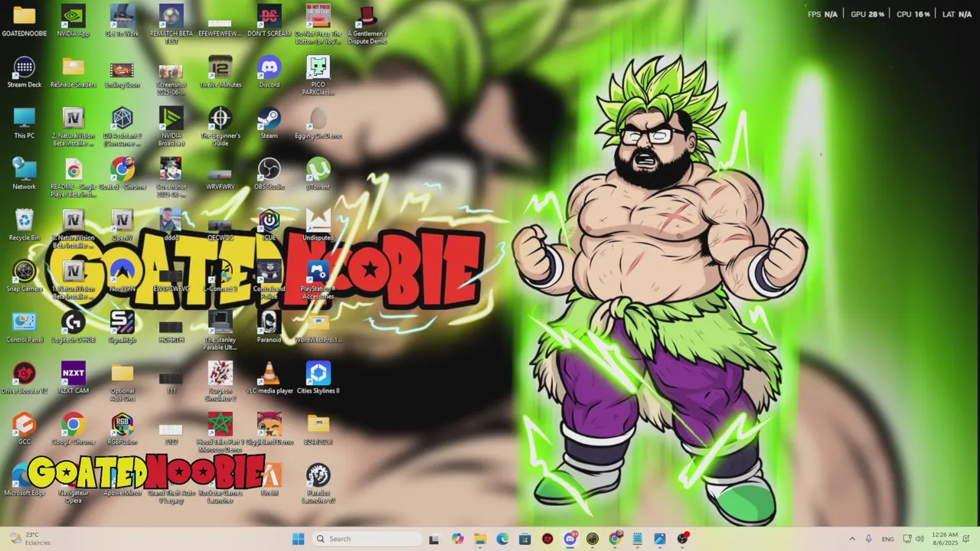Select the Optional Add-Ons folder
The height and width of the screenshot is (551, 980).
click(x=122, y=383)
